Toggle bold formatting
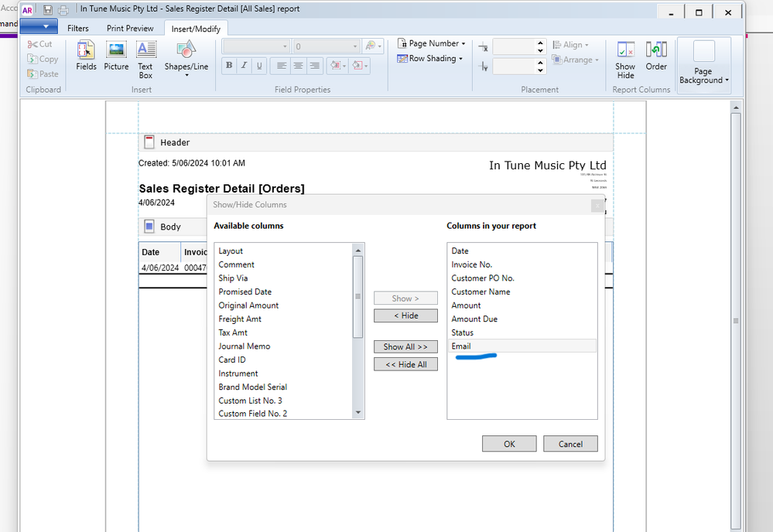 pos(229,66)
